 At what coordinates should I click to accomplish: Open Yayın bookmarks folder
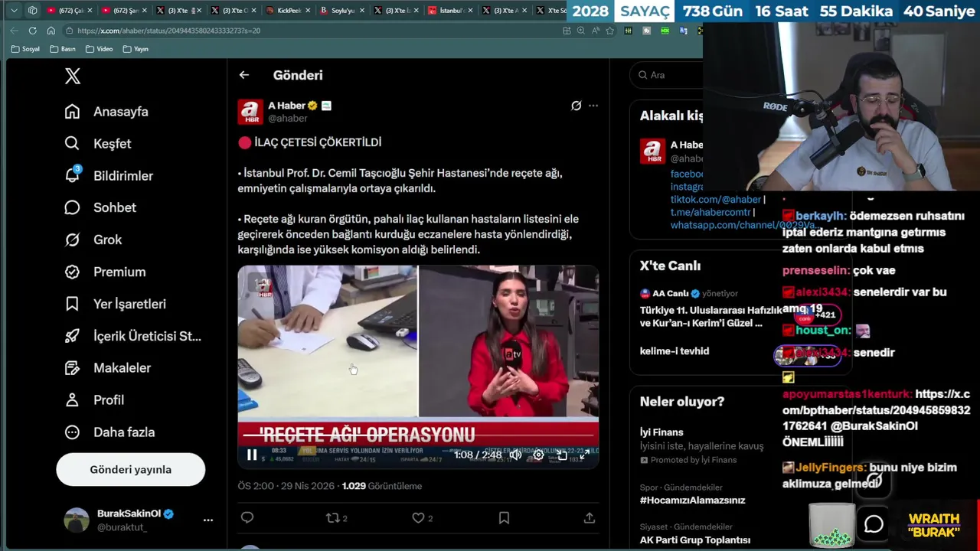tap(136, 49)
